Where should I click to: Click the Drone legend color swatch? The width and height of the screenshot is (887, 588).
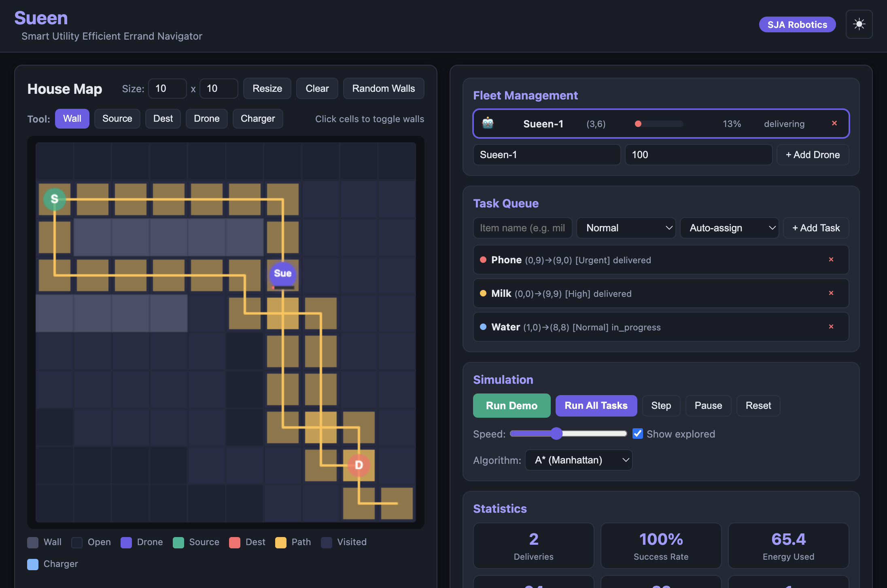126,542
